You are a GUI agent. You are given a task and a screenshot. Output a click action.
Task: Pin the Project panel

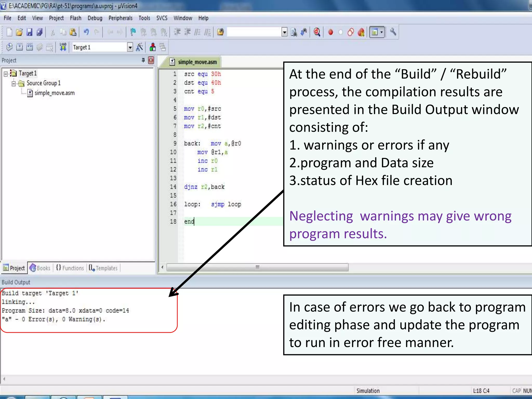tap(143, 60)
